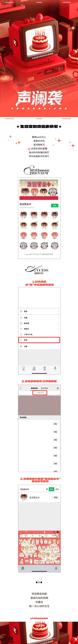
Task: Switch to 通讯录 contacts bottom tab
Action: (x=34, y=368)
